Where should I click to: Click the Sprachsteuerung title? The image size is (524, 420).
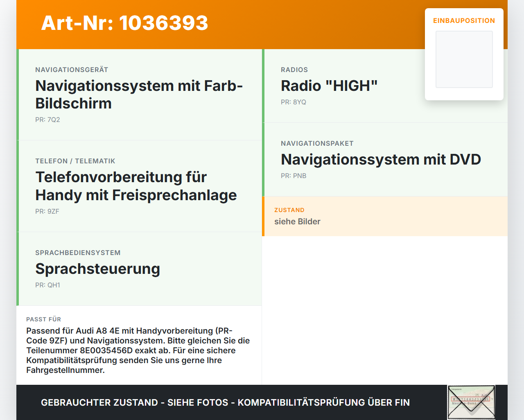[x=97, y=269]
